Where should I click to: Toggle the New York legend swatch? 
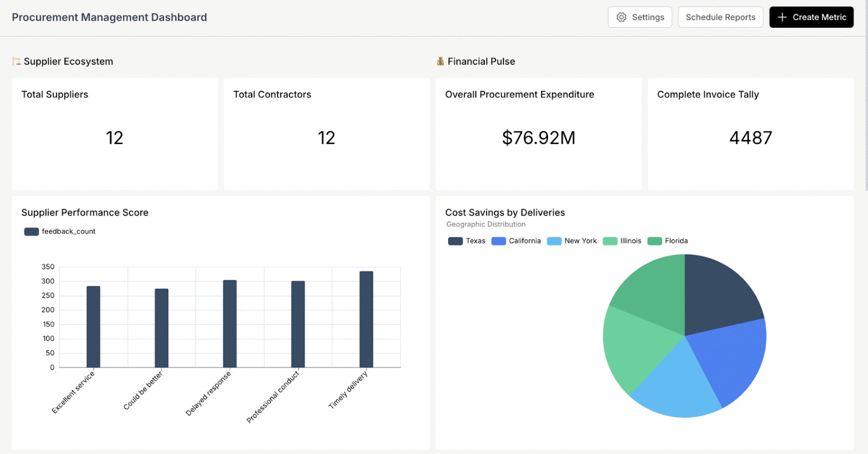[554, 241]
